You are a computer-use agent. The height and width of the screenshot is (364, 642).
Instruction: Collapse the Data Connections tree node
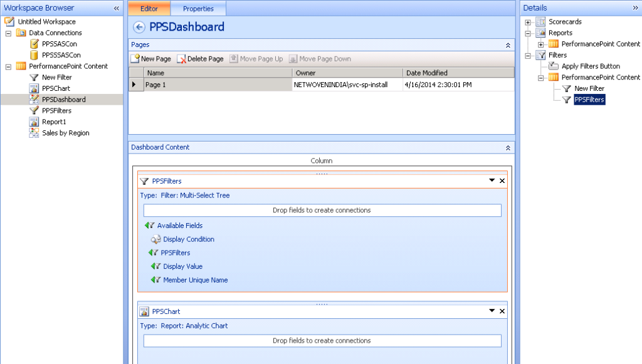8,33
